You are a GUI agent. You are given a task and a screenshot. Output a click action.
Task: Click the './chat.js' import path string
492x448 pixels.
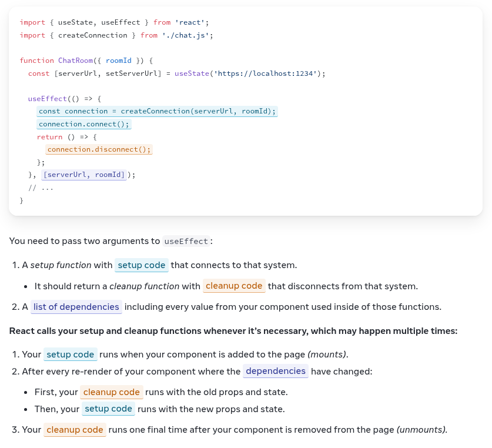coord(187,35)
